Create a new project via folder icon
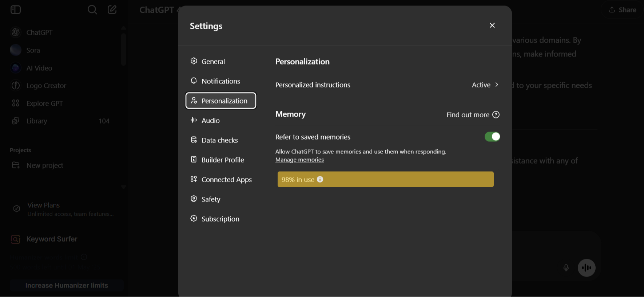Viewport: 644px width, 297px height. click(x=16, y=165)
